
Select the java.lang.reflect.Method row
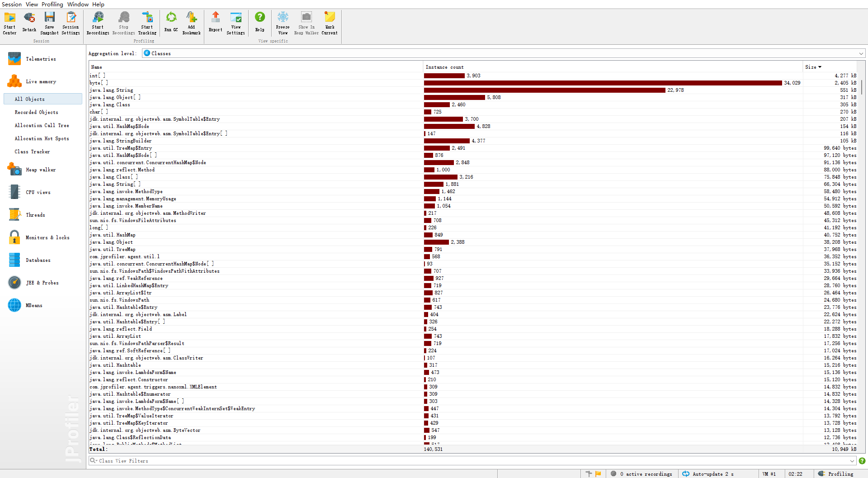[473, 170]
